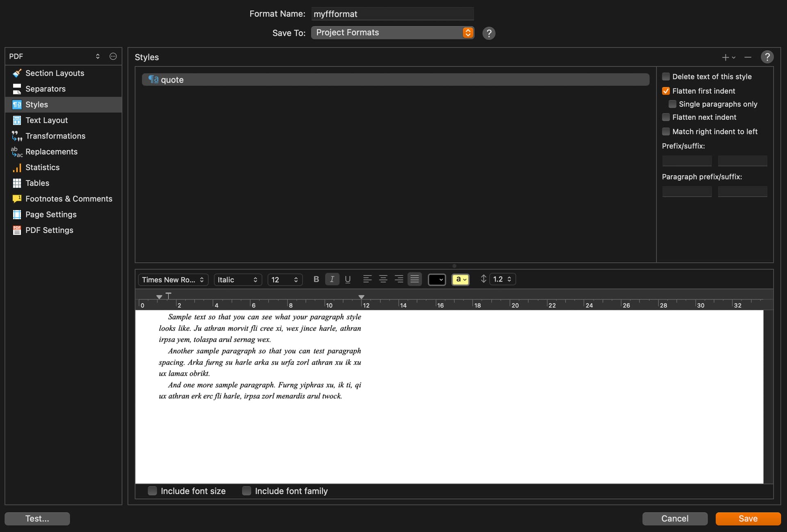Open the line spacing 1.2 dropdown
The width and height of the screenshot is (787, 532).
(502, 279)
